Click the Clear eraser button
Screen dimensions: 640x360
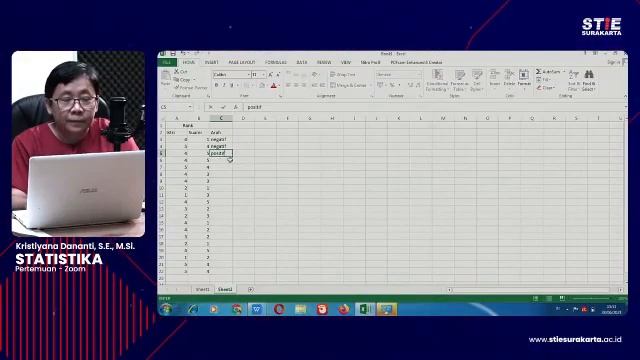pos(546,88)
